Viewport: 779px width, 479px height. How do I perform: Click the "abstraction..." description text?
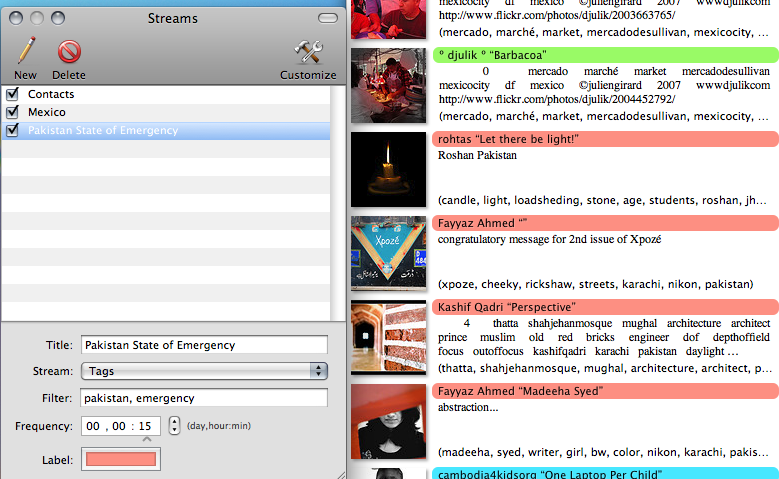468,407
